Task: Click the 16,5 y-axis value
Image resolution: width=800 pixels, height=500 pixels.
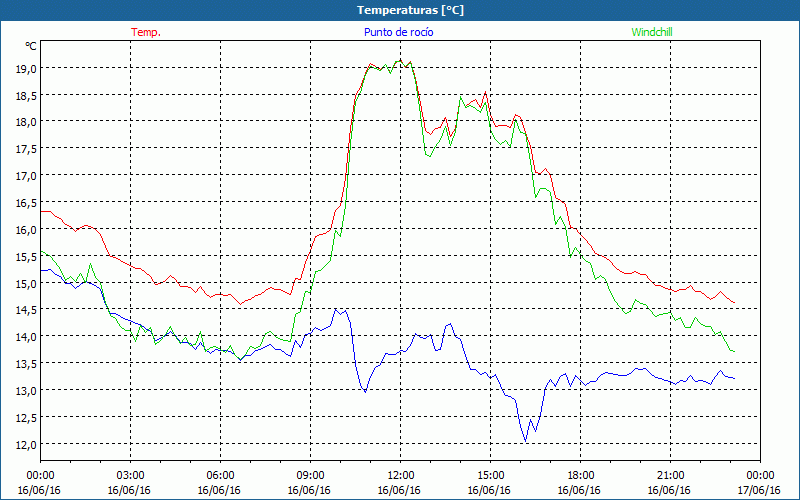Action: (26, 203)
